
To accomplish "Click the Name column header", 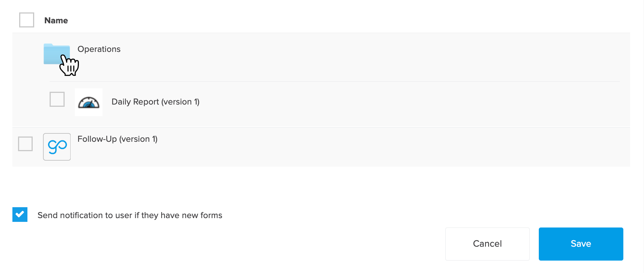I will [x=56, y=20].
